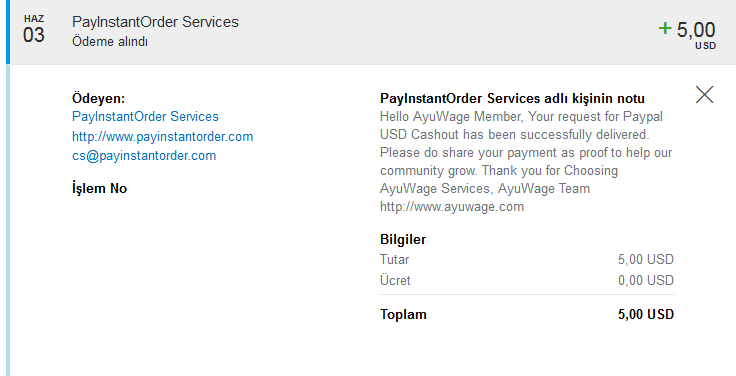Click the Ödeme alındı status text

click(110, 42)
